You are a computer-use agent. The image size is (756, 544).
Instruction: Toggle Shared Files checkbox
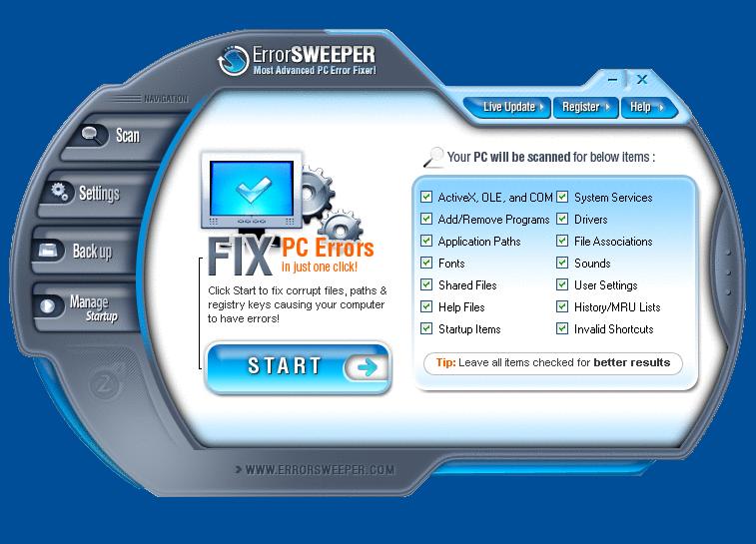(426, 284)
